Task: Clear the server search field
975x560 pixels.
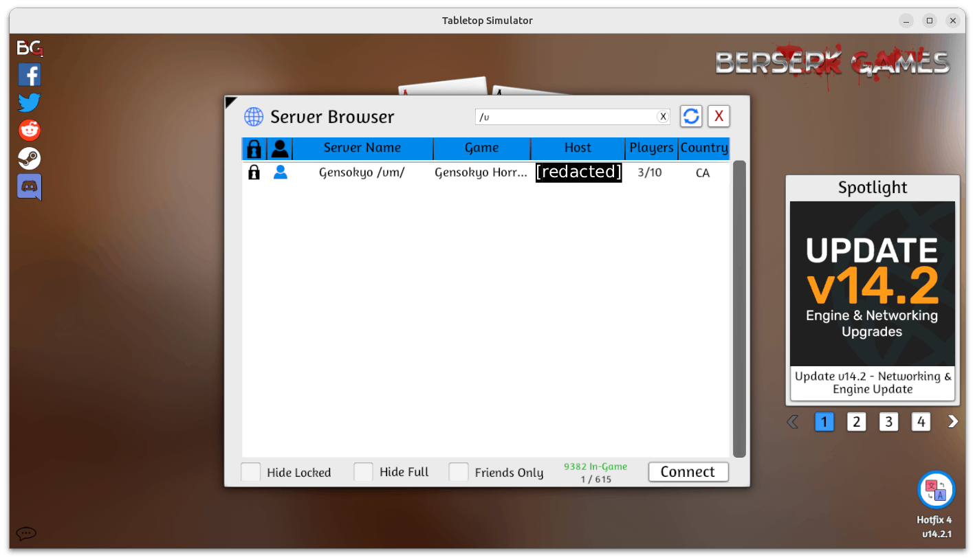Action: click(x=663, y=117)
